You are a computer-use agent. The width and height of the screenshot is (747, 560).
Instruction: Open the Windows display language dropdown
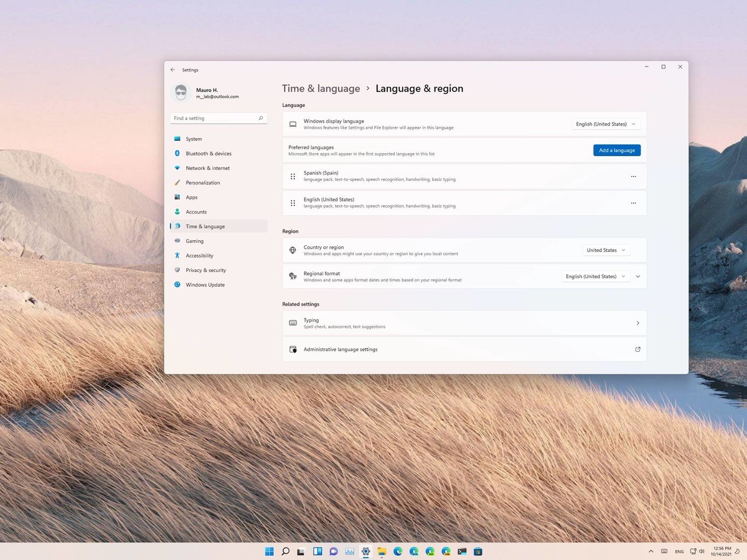[x=606, y=124]
